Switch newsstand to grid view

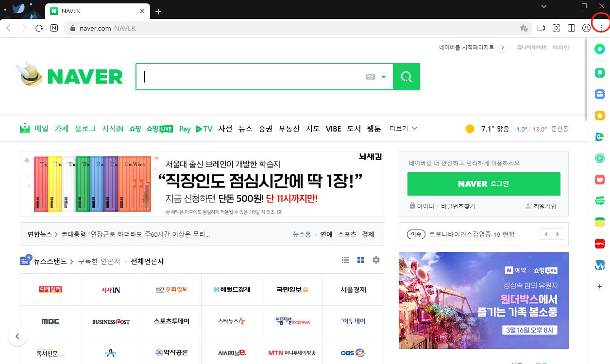click(x=360, y=260)
